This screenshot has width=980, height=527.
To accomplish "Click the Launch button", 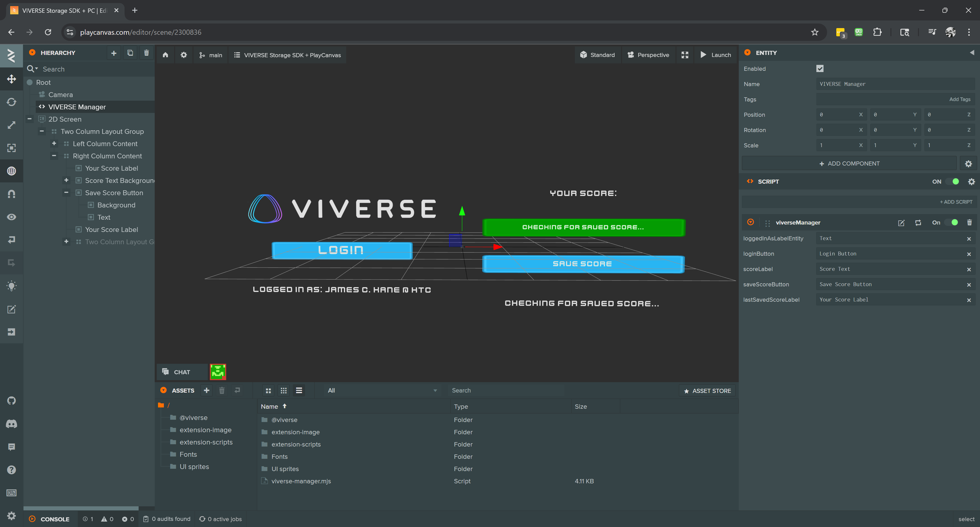I will tap(715, 55).
